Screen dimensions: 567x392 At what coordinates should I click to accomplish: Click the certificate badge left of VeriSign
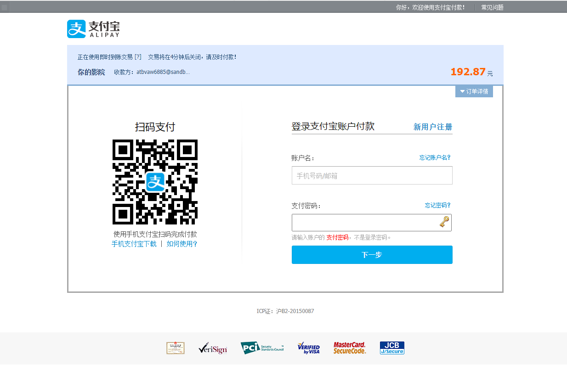pyautogui.click(x=176, y=348)
